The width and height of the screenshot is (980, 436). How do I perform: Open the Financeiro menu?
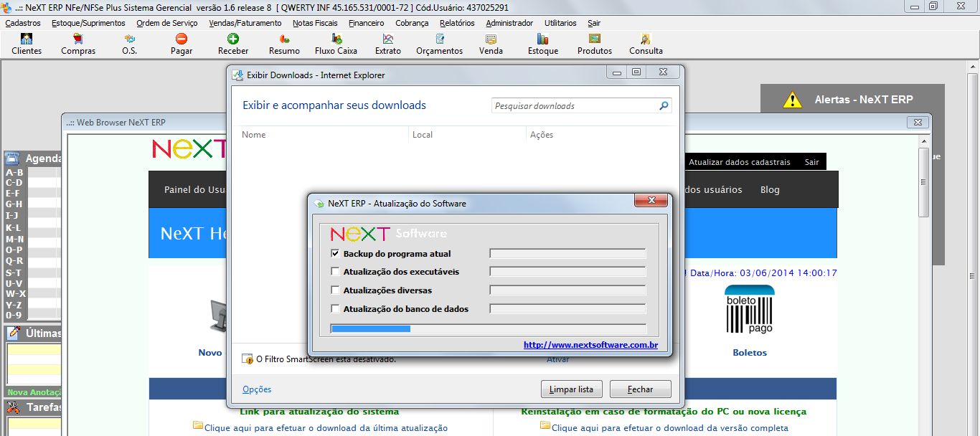click(366, 22)
